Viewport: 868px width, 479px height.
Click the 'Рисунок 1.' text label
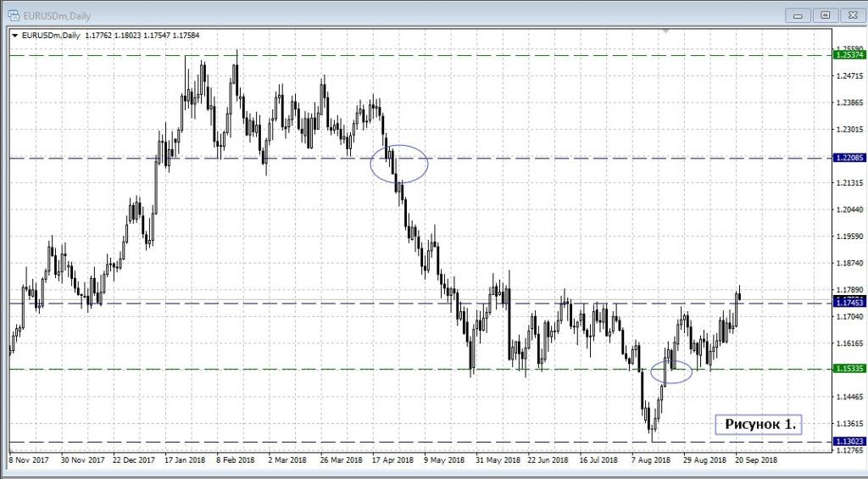tap(758, 424)
